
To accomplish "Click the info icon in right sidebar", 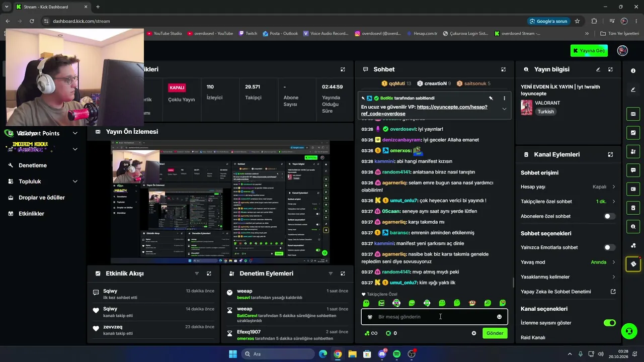I will (633, 71).
